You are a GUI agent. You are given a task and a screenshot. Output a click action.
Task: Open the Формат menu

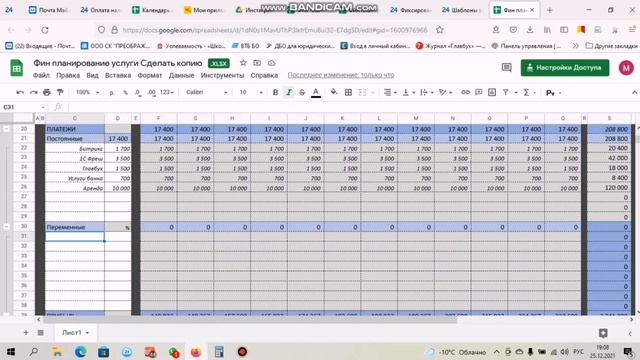click(150, 76)
